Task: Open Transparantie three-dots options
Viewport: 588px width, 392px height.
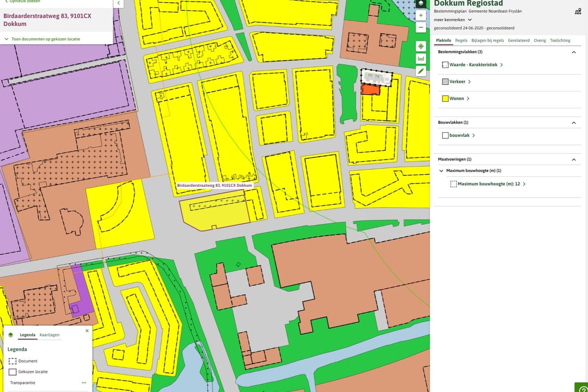Action: coord(84,383)
